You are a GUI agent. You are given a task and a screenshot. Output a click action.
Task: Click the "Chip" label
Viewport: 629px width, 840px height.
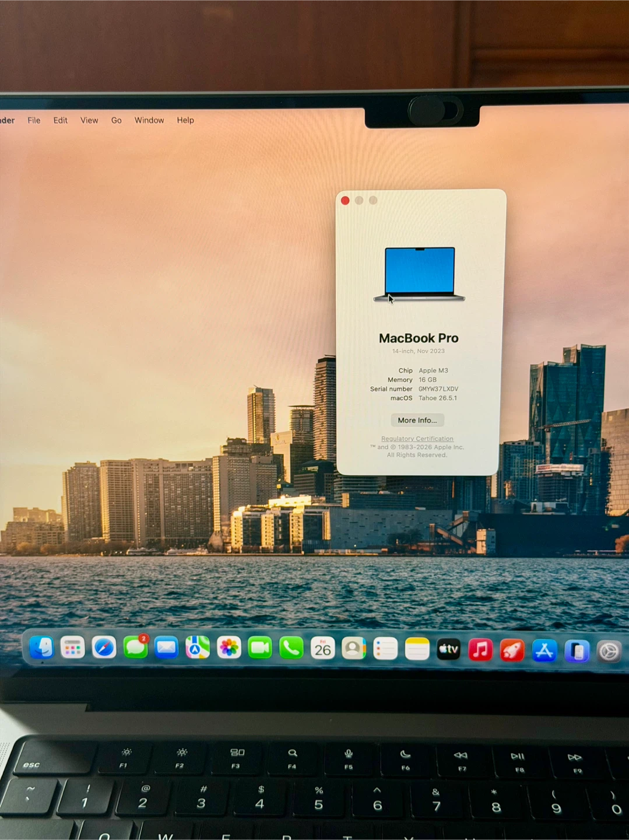pos(406,370)
